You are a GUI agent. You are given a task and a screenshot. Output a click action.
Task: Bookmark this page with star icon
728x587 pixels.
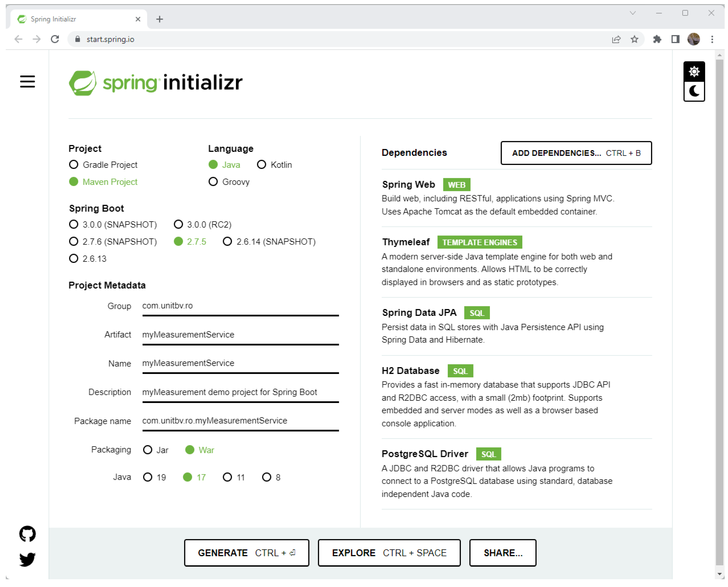point(634,39)
